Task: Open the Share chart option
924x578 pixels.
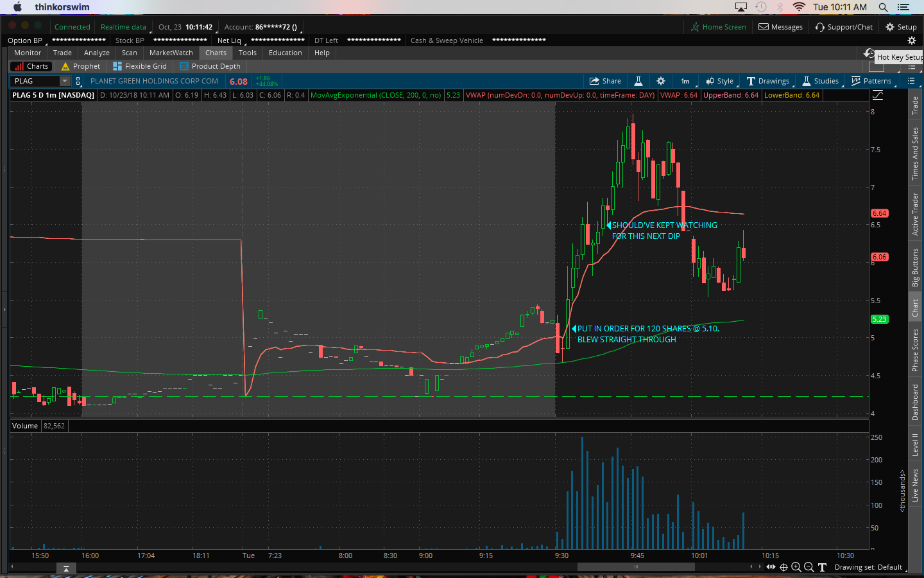Action: (x=605, y=81)
